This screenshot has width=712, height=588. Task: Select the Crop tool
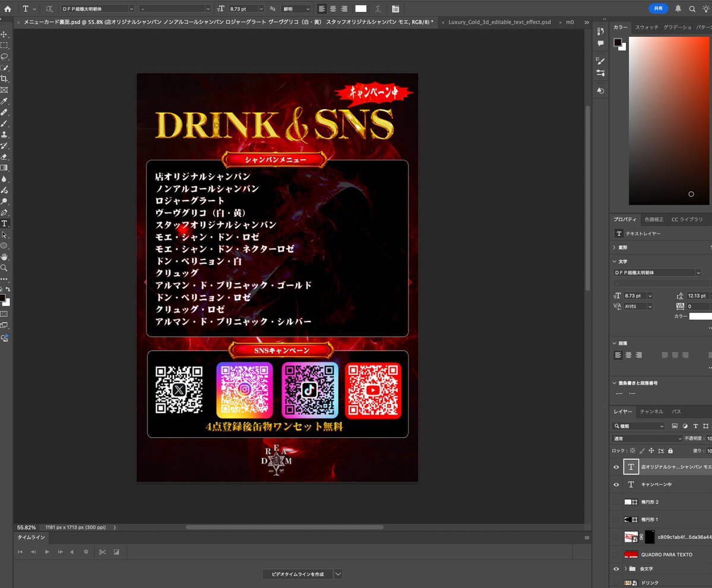[4, 79]
